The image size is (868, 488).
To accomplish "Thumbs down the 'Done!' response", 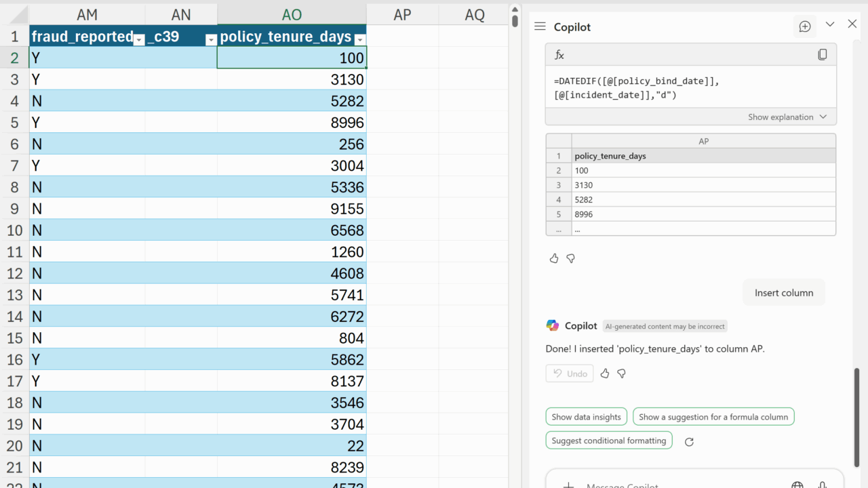I will (x=621, y=373).
